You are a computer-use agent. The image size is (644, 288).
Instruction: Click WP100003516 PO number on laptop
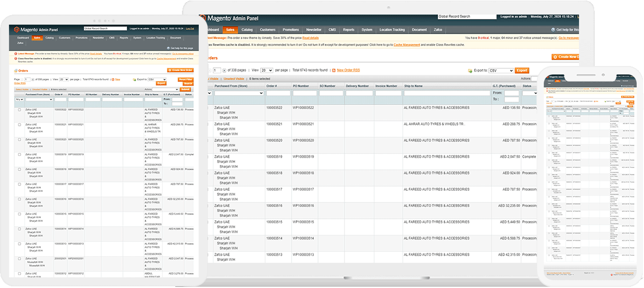click(303, 206)
